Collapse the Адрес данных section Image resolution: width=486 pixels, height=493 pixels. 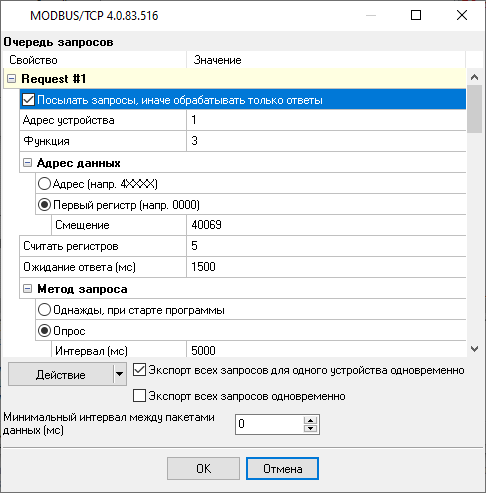pos(27,163)
